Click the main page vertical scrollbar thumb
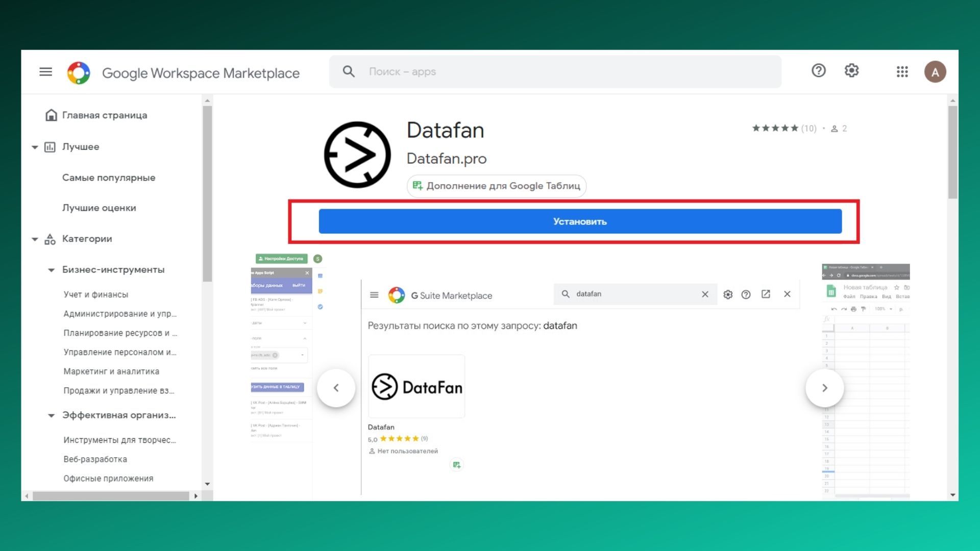980x551 pixels. tap(953, 152)
